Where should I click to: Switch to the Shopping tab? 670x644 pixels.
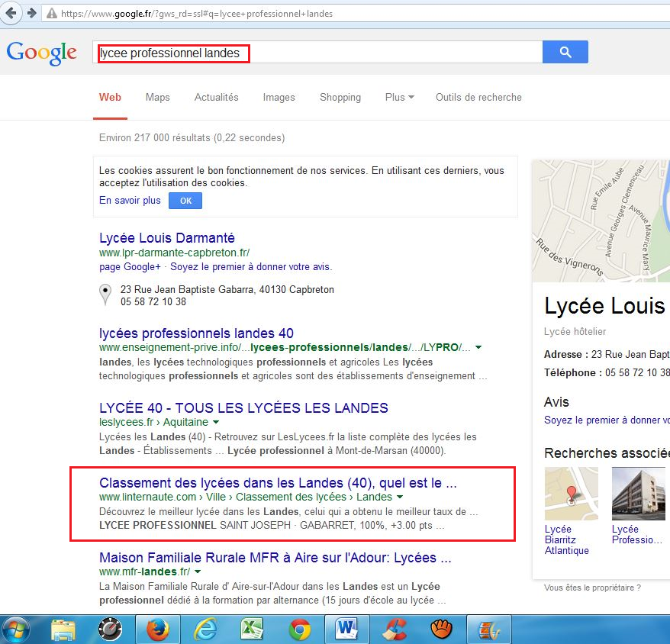click(x=340, y=98)
